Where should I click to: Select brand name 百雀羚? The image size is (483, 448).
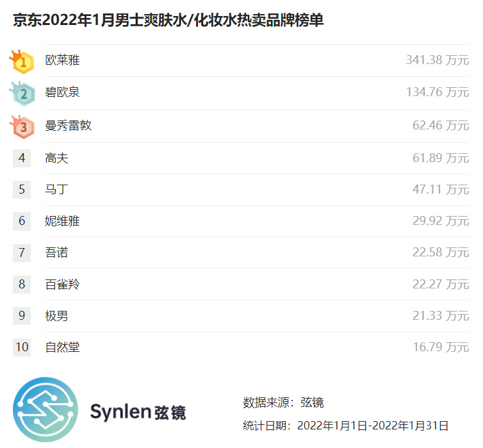62,285
